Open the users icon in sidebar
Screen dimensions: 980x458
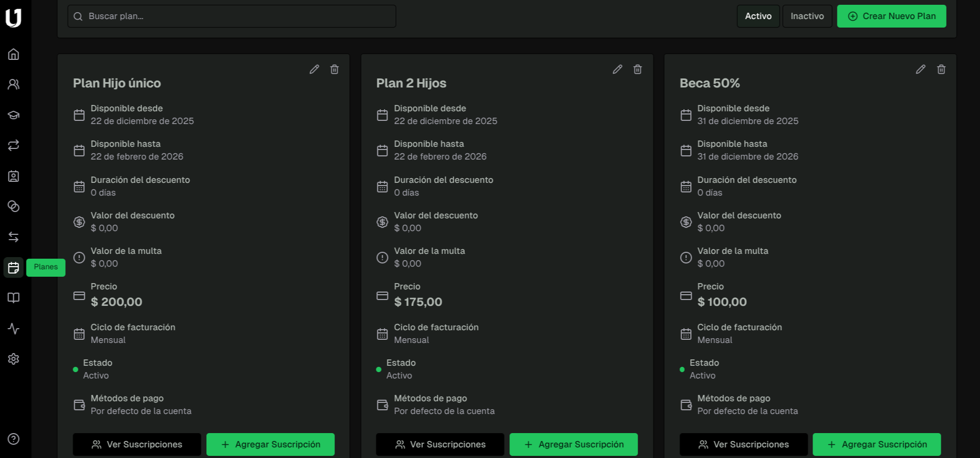pos(14,84)
